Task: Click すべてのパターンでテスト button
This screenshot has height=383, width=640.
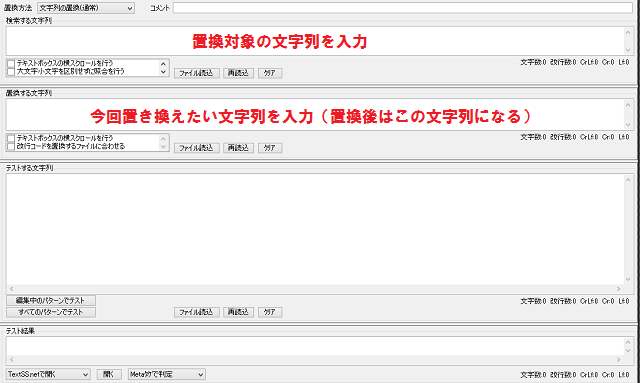Action: pyautogui.click(x=51, y=312)
